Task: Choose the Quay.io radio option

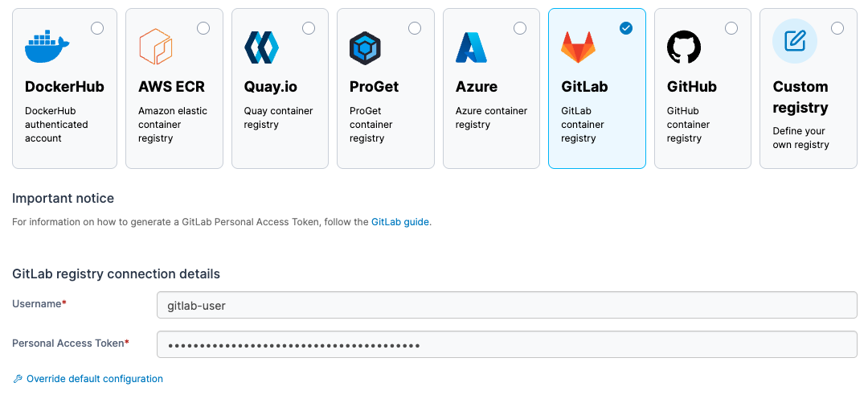Action: (x=309, y=28)
